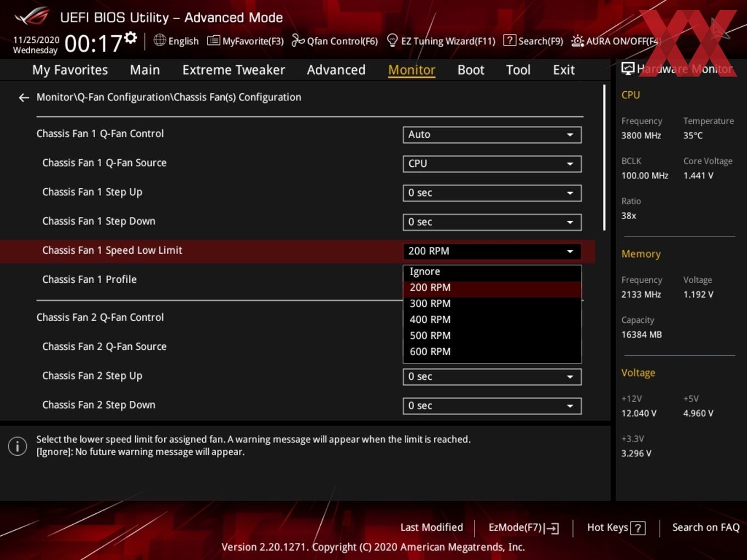Viewport: 747px width, 560px height.
Task: Open Chassis Fan 1 Step Up dropdown
Action: 492,193
